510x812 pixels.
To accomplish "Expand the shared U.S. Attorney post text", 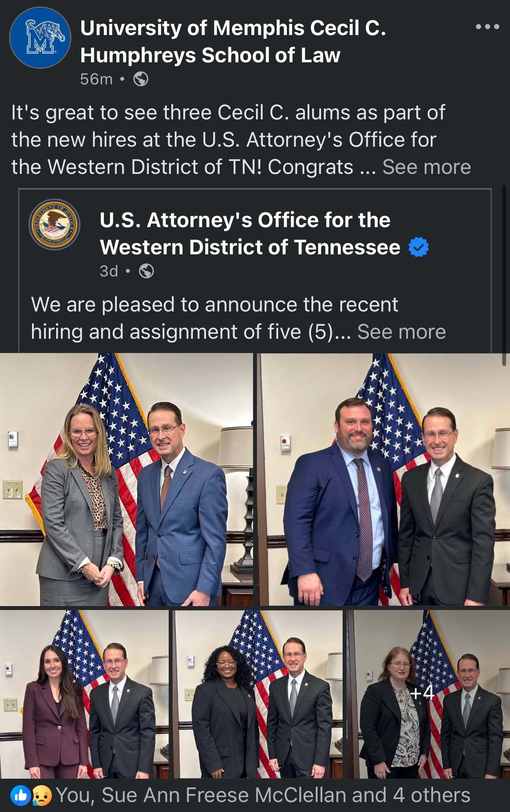I will (x=401, y=332).
